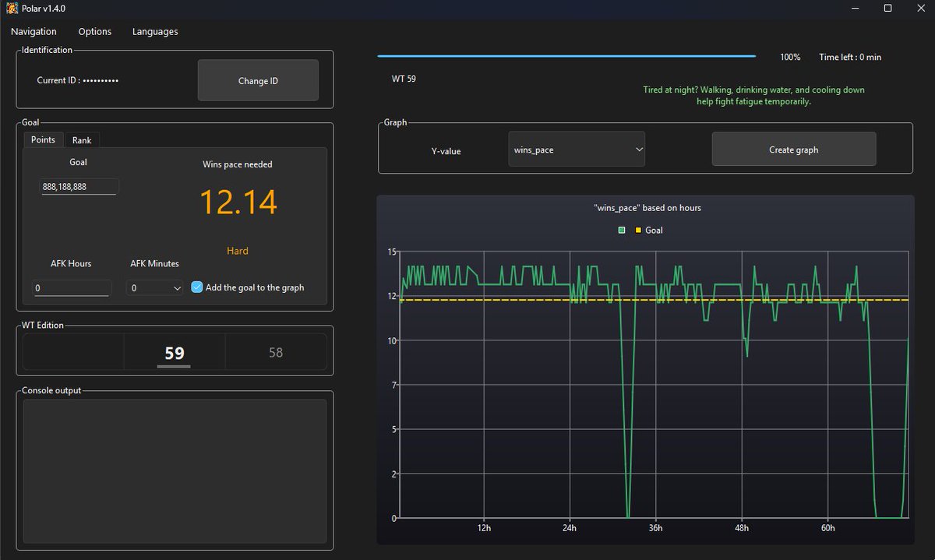This screenshot has width=935, height=560.
Task: Click the "wins_pace" based on hours chart title
Action: pos(647,208)
